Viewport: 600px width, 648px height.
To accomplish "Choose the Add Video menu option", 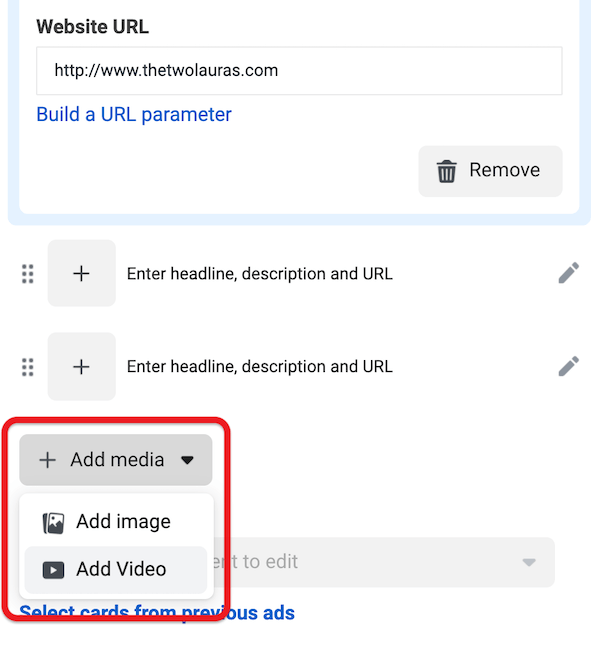I will point(120,569).
